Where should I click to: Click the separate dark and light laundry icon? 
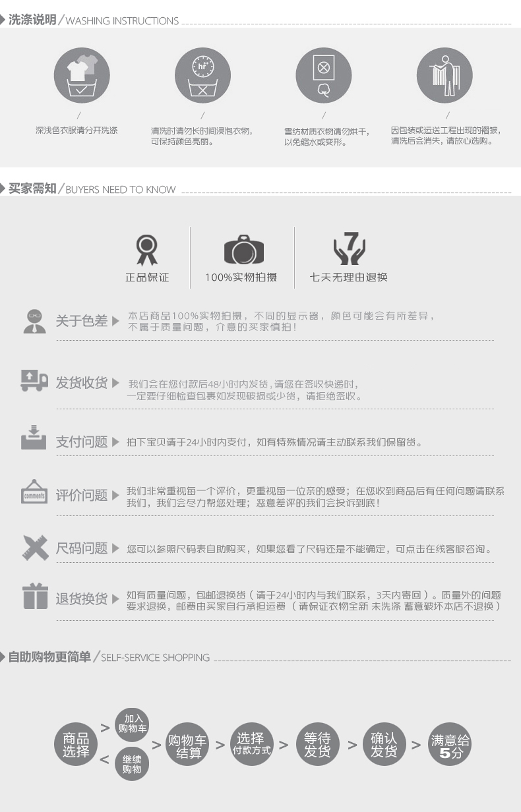[81, 75]
